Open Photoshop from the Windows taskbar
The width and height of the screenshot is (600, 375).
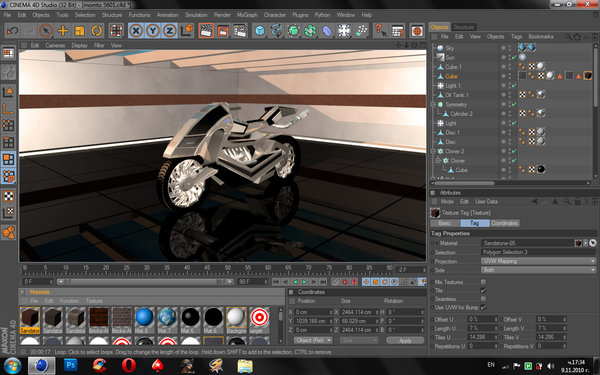click(70, 366)
